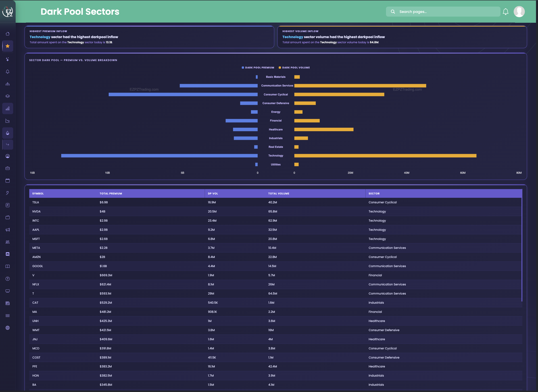Click Consumer Cyclical premium blue bar
Screen dimensions: 538x392
pos(183,95)
